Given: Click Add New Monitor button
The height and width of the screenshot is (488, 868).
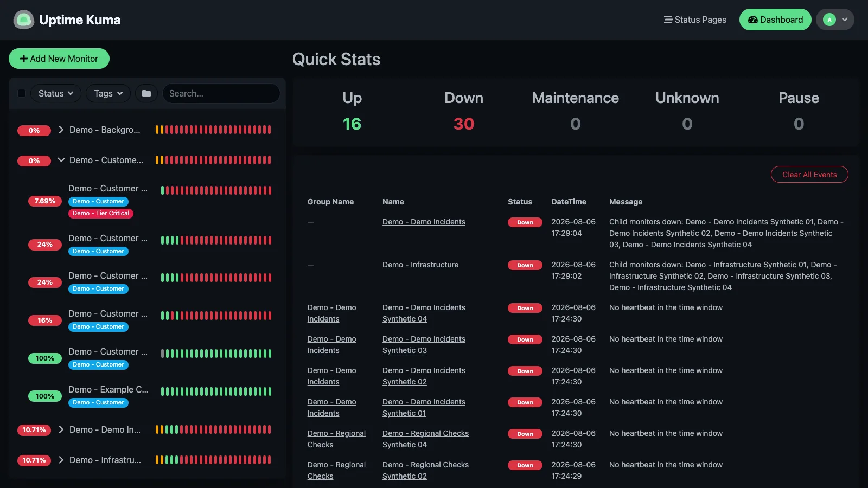Looking at the screenshot, I should (59, 59).
